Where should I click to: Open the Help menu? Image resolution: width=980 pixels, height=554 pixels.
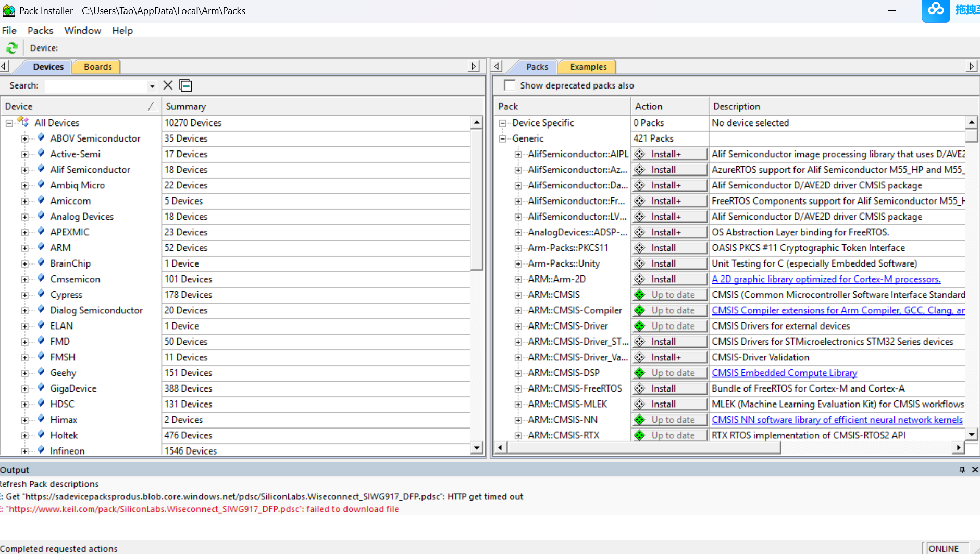tap(122, 30)
